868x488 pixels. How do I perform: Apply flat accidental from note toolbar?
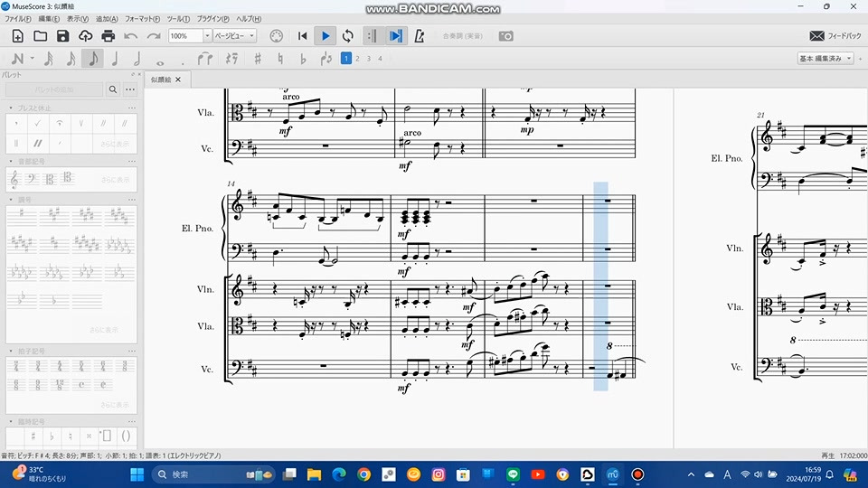tap(303, 59)
